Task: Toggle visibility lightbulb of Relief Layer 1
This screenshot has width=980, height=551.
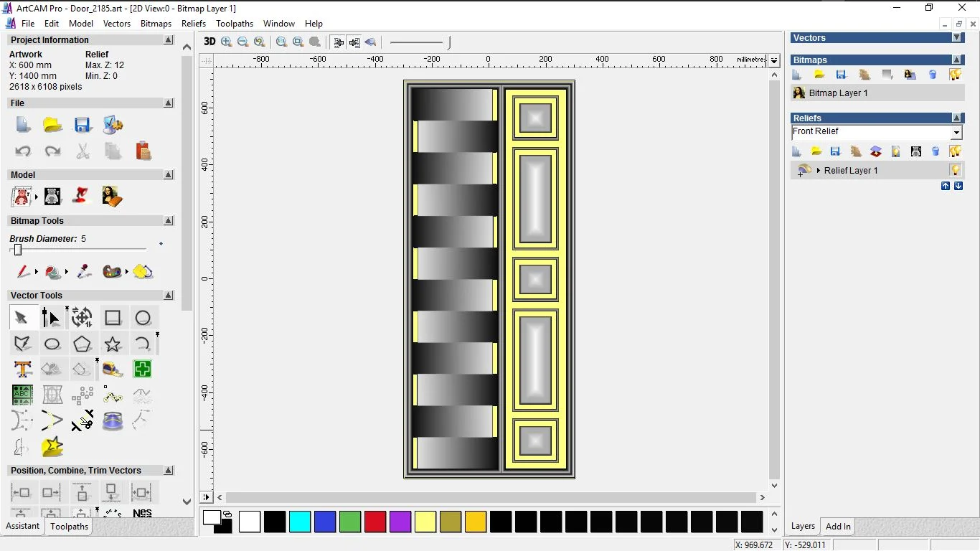Action: pos(955,170)
